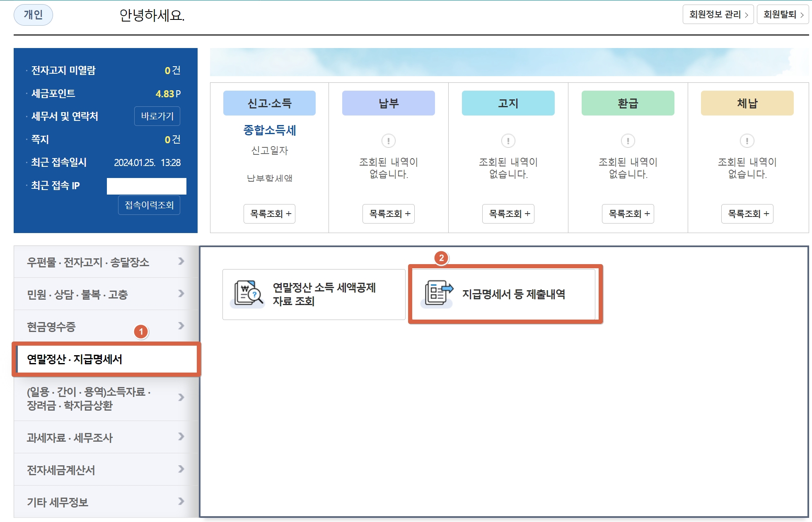Click the 지급명세서 submission history icon
Screen dimensions: 812x522
438,294
